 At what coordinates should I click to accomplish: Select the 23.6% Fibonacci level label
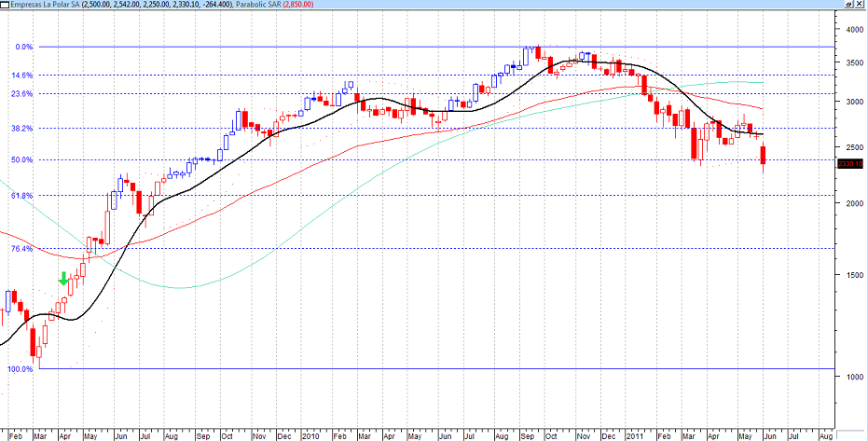[x=22, y=94]
